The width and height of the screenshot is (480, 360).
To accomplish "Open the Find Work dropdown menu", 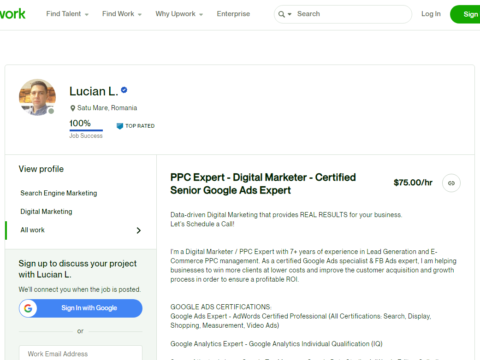I will click(122, 14).
